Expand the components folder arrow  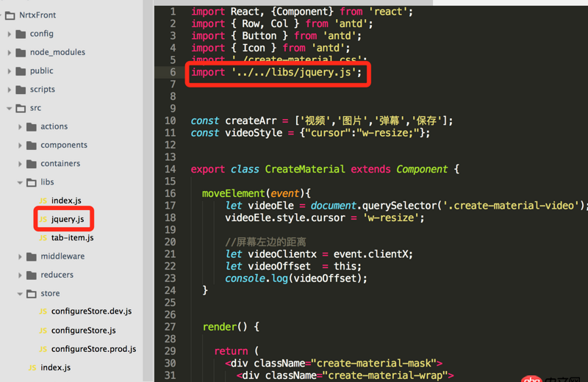click(20, 145)
